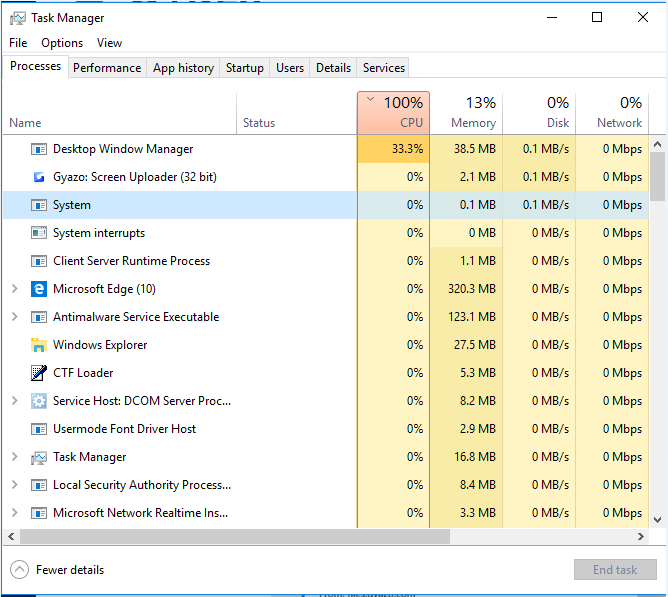668x597 pixels.
Task: Select the Usermode Font Driver Host name
Action: point(124,429)
